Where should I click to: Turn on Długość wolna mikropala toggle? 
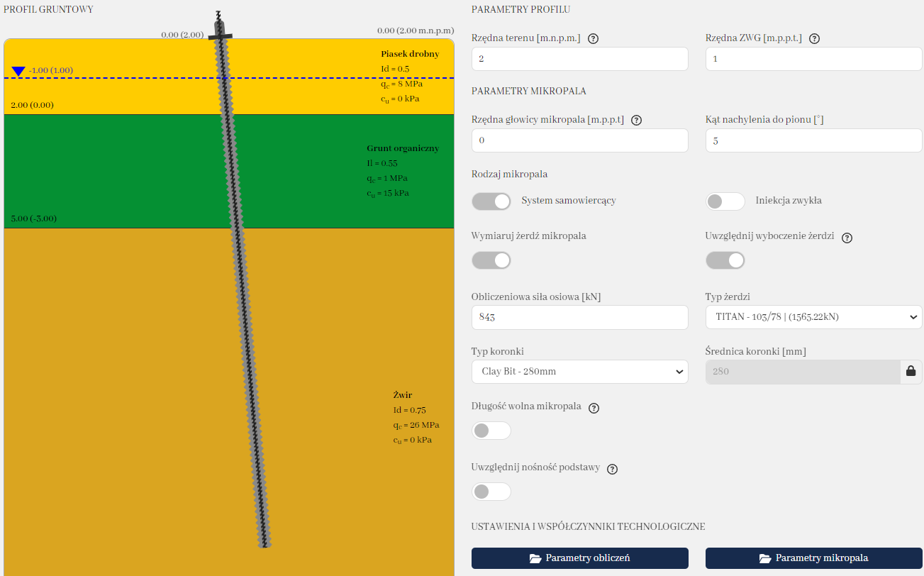tap(491, 431)
